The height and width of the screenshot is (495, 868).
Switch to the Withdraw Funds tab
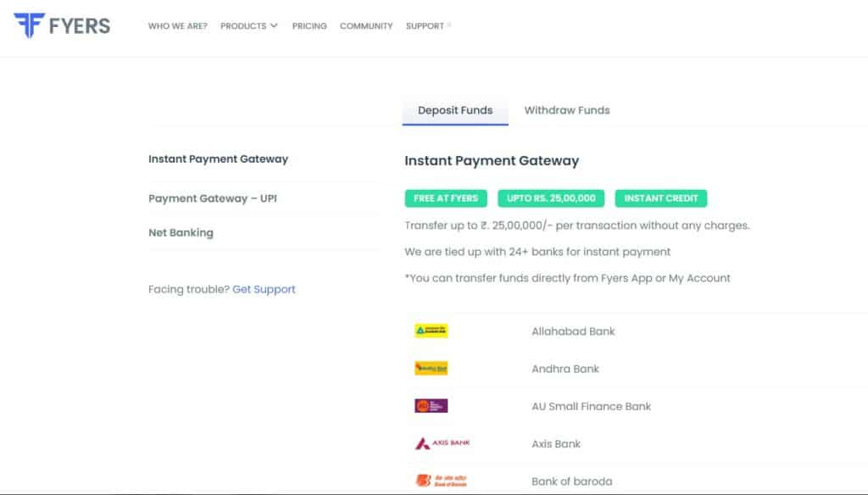pyautogui.click(x=567, y=110)
